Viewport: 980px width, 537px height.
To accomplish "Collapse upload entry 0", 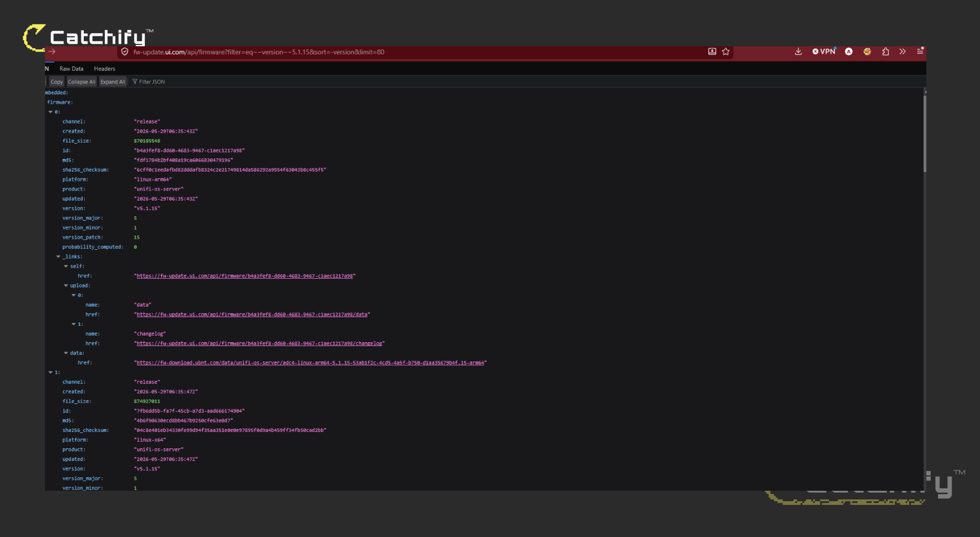I will coord(74,295).
